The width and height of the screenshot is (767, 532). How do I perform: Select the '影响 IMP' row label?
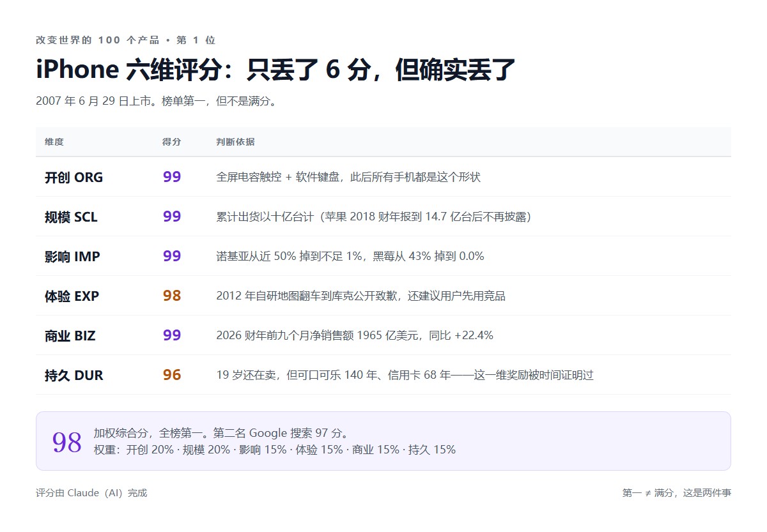point(72,257)
